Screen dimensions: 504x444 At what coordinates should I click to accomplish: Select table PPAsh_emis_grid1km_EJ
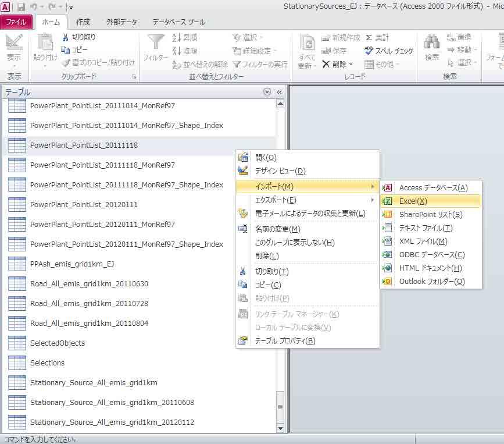pos(72,264)
